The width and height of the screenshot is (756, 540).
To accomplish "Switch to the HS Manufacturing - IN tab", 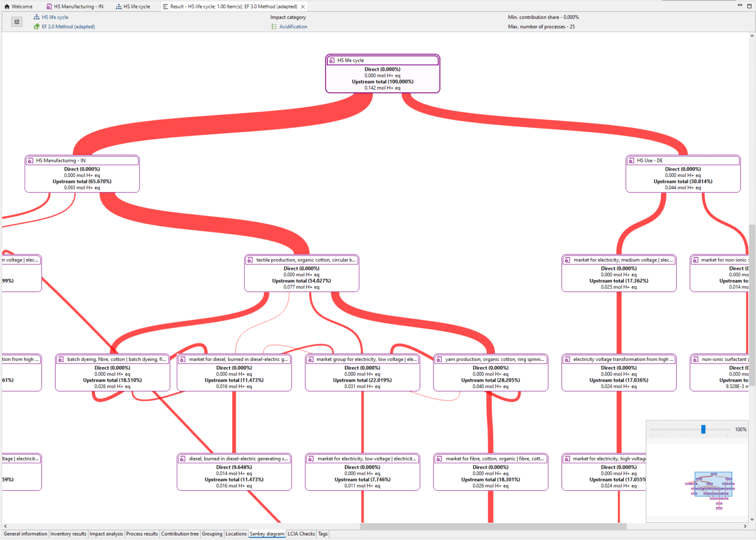I will pyautogui.click(x=75, y=6).
